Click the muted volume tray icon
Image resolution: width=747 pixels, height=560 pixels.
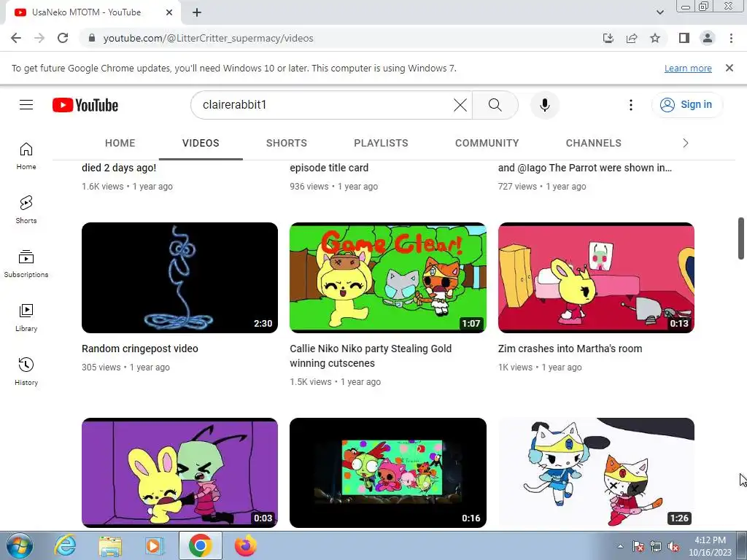tap(673, 547)
